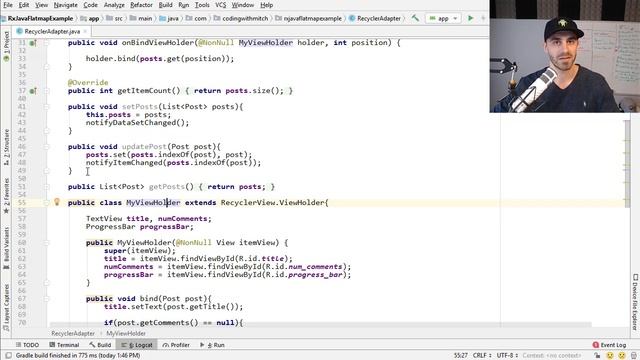Toggle the read-only lock icon in status bar

pyautogui.click(x=597, y=356)
